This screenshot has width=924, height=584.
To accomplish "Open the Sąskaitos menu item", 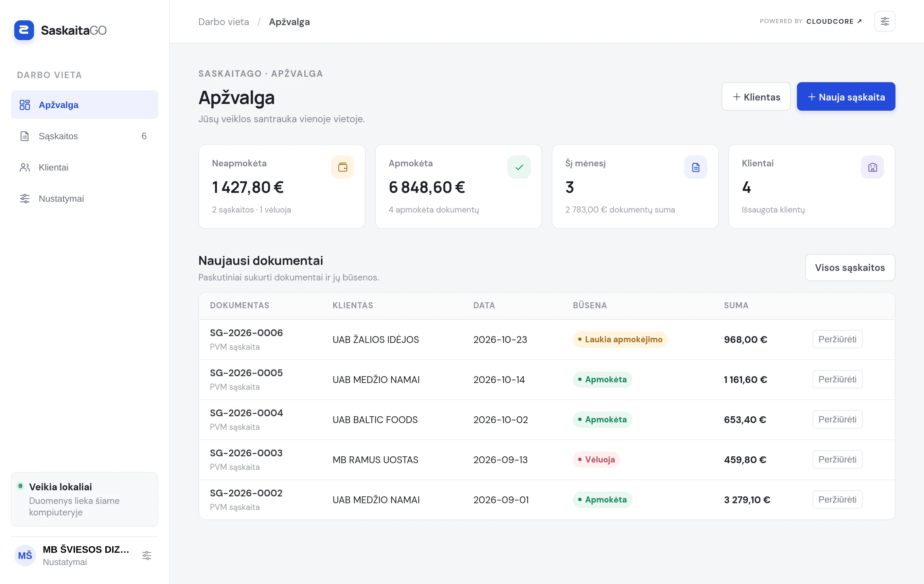I will click(85, 136).
